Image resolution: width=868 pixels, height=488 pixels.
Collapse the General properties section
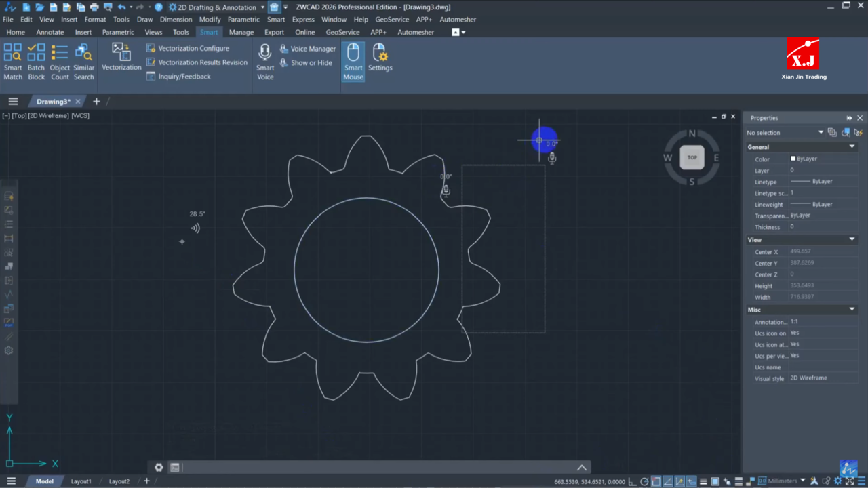tap(852, 147)
